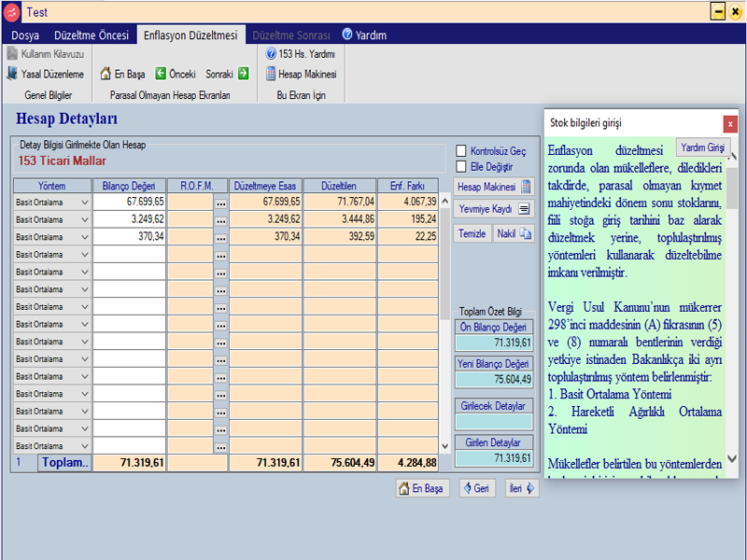Click Girilen Detaylar field 71.319,61

pyautogui.click(x=494, y=458)
